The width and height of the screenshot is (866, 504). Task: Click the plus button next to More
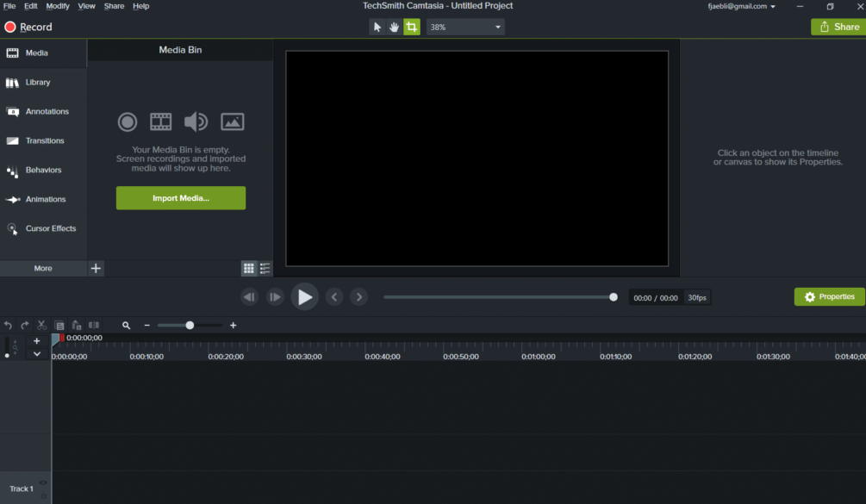(x=96, y=268)
